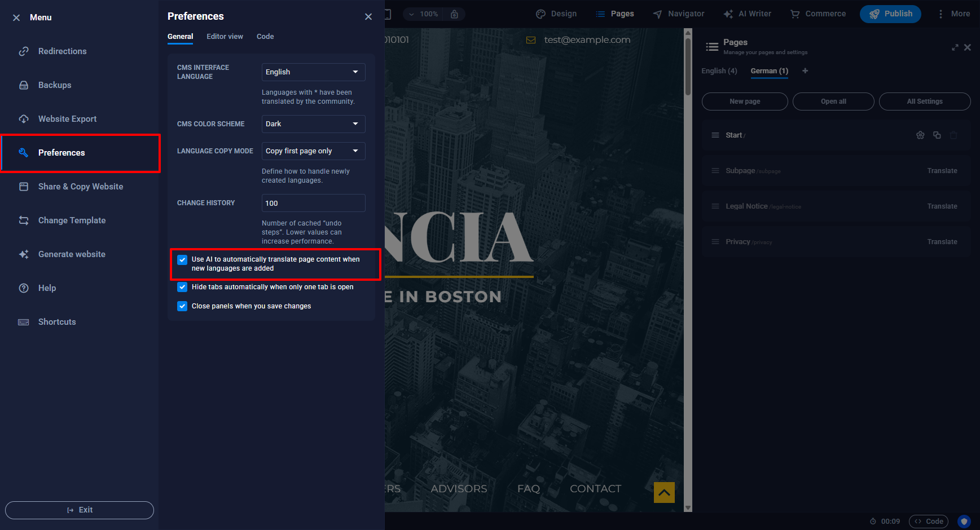Click the Start page settings gear icon
This screenshot has height=530, width=980.
920,135
